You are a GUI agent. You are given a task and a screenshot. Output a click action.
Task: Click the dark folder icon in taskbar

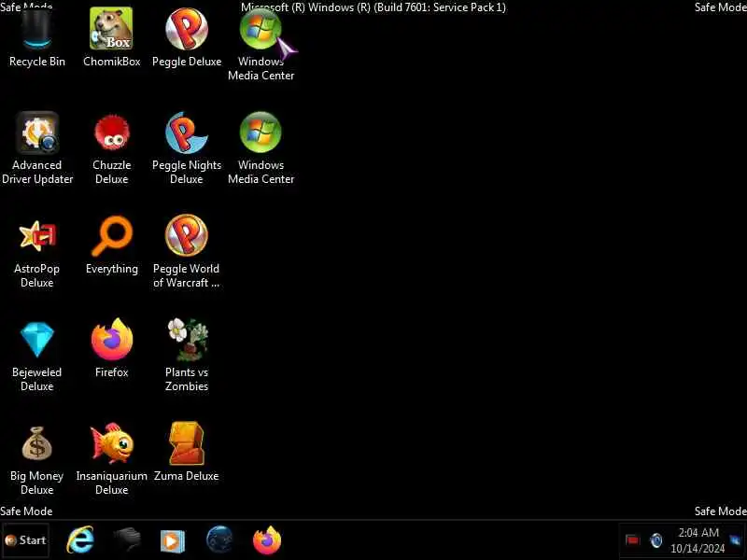[x=127, y=540]
